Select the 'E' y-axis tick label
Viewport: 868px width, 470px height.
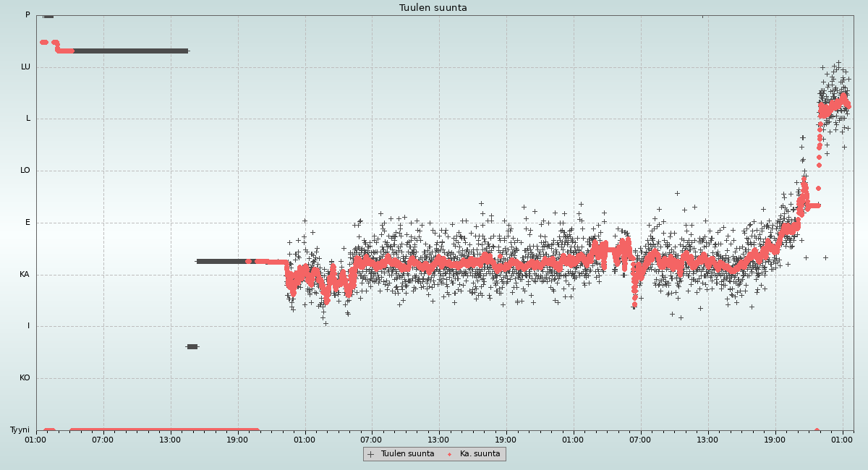(x=28, y=223)
